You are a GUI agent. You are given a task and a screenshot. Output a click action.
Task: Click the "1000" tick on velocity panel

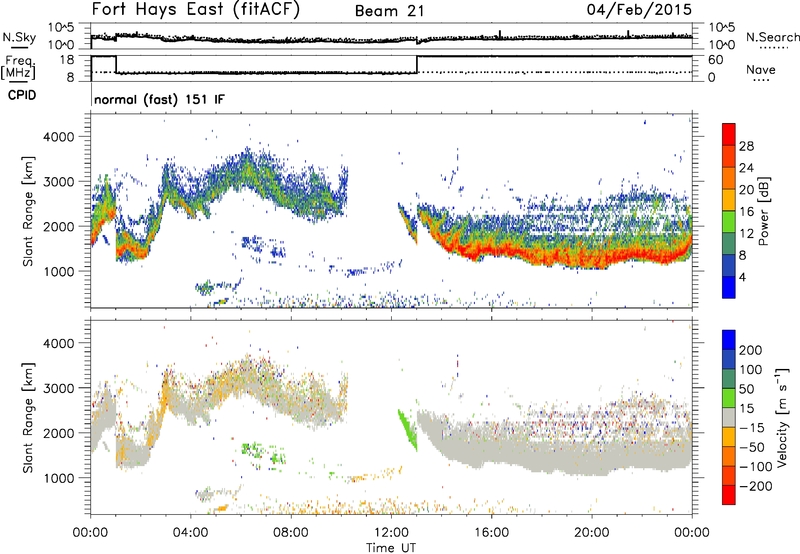point(58,478)
